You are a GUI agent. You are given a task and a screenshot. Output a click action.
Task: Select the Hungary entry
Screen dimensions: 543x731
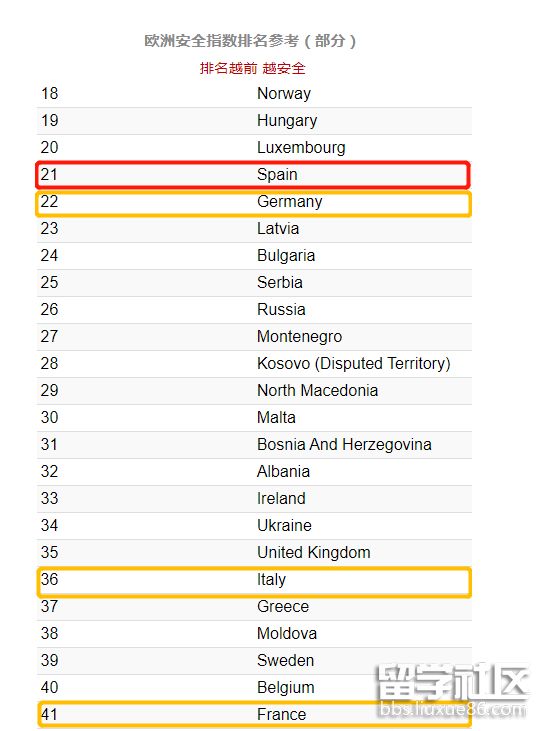tap(254, 121)
